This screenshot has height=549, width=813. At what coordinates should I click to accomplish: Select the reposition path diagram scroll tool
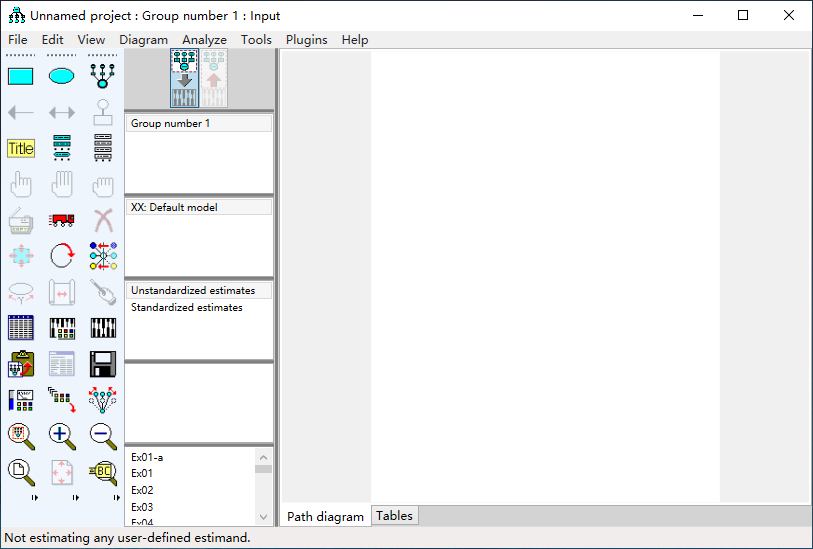pos(62,292)
